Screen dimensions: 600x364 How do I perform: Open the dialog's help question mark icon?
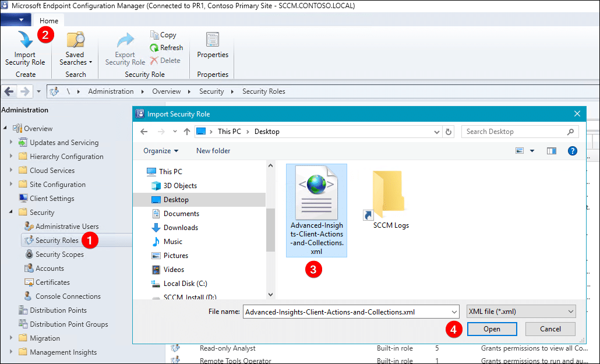(572, 151)
